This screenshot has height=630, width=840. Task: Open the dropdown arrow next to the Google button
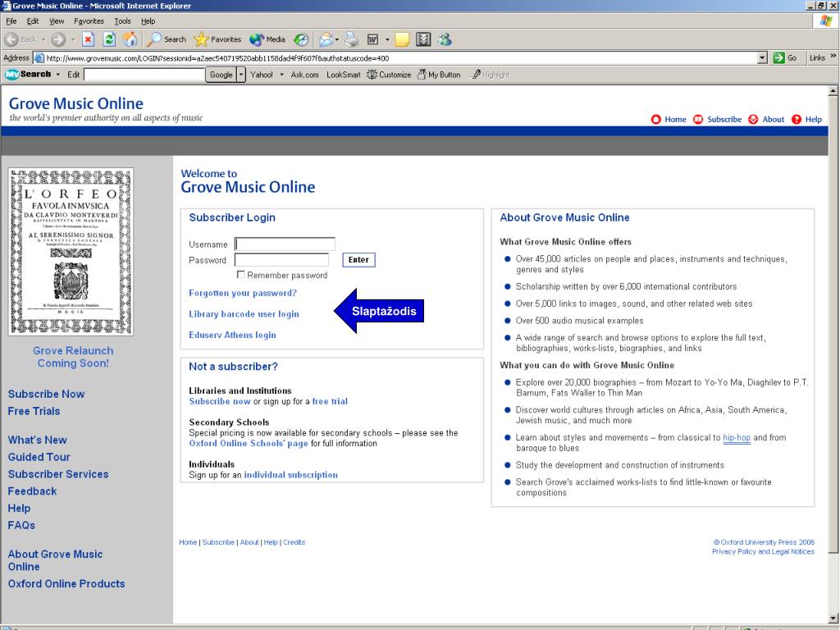click(241, 75)
